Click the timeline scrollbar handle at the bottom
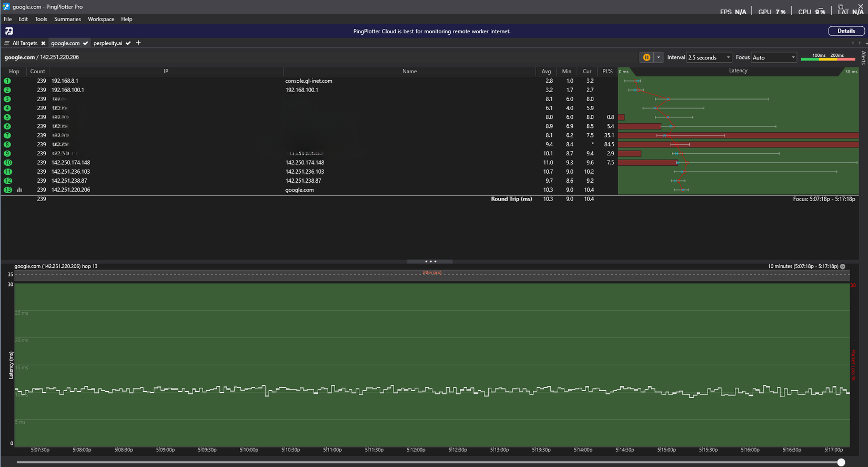The image size is (868, 467). (x=841, y=462)
